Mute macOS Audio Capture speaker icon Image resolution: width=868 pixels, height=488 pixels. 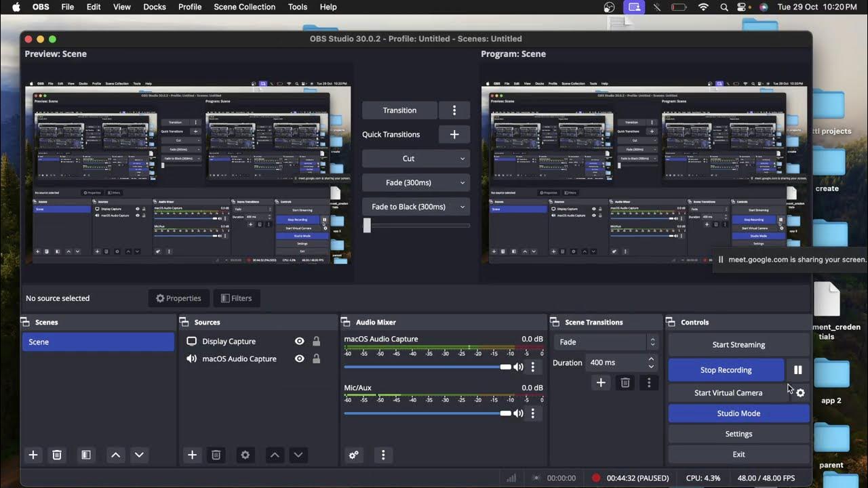pyautogui.click(x=519, y=367)
